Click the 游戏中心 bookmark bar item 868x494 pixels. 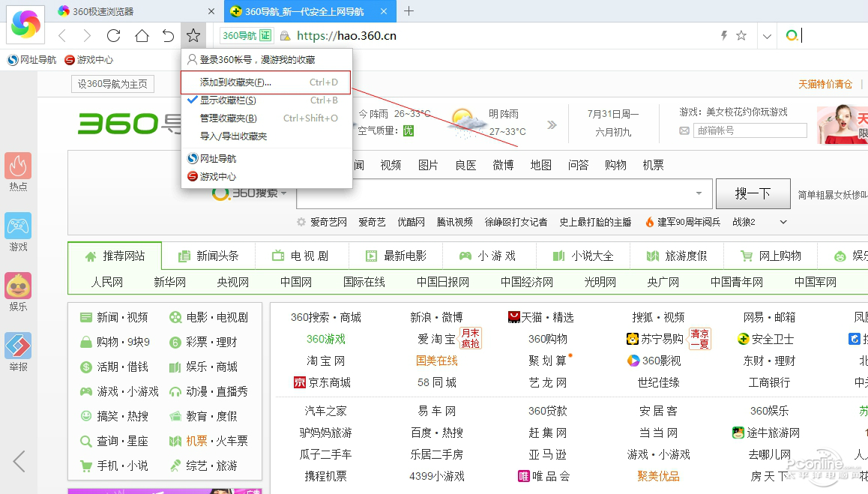coord(88,60)
